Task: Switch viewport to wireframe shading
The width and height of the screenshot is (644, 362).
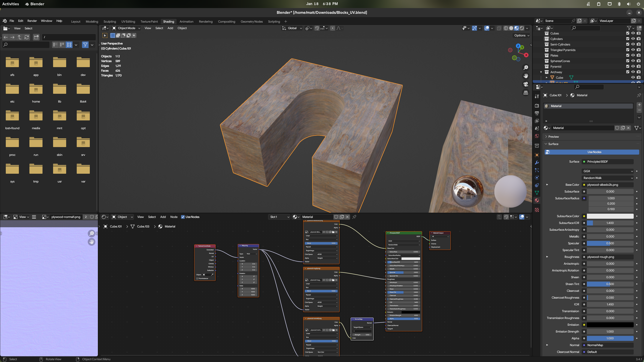Action: coord(506,28)
